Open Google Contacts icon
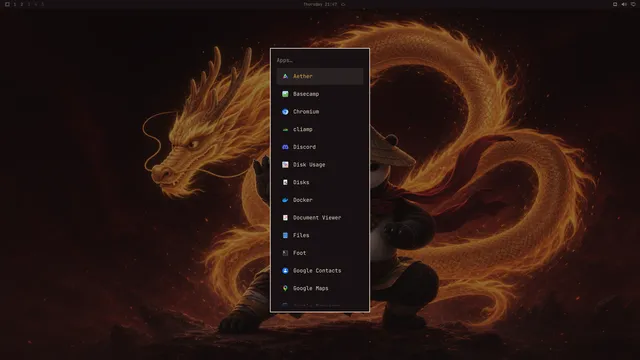640x360 pixels. [285, 271]
